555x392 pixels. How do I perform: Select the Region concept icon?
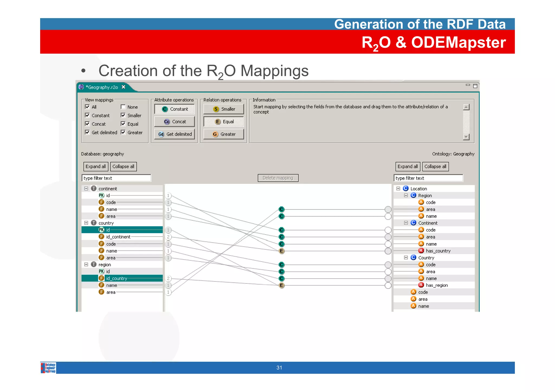(x=414, y=195)
